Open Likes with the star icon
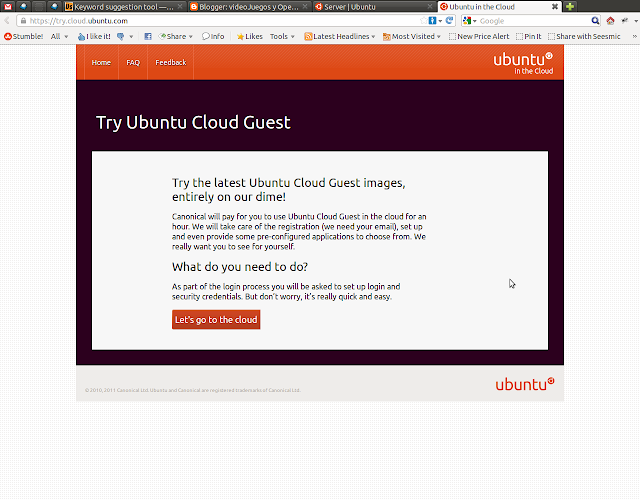The image size is (640, 500). [250, 36]
